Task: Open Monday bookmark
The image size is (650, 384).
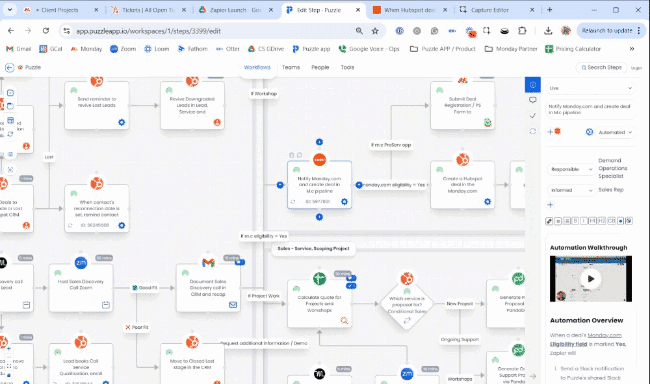Action: 86,49
